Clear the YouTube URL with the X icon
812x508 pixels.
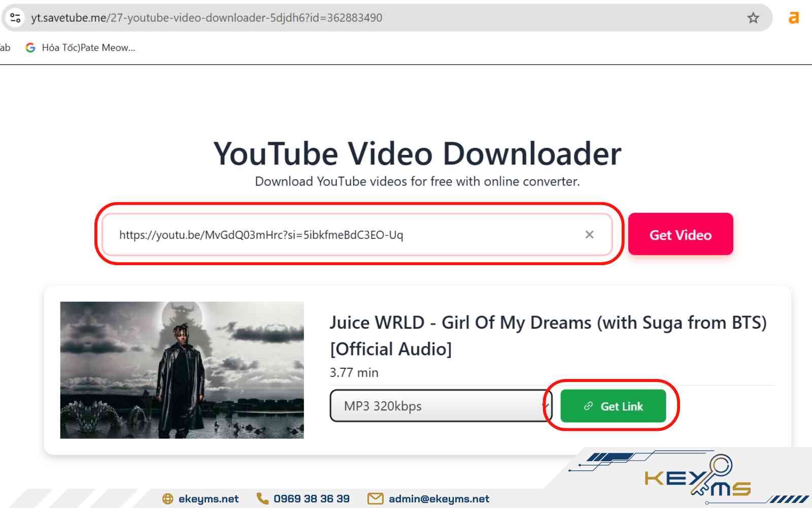(589, 235)
